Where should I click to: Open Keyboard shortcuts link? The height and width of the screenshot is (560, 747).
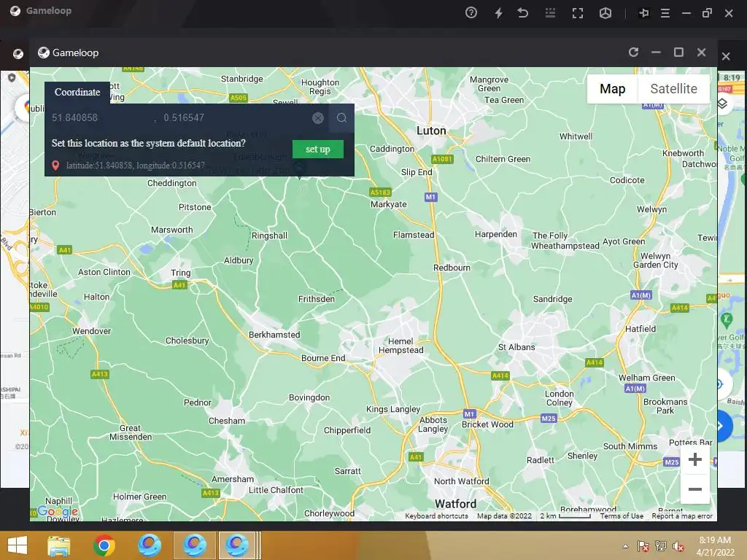pyautogui.click(x=436, y=516)
